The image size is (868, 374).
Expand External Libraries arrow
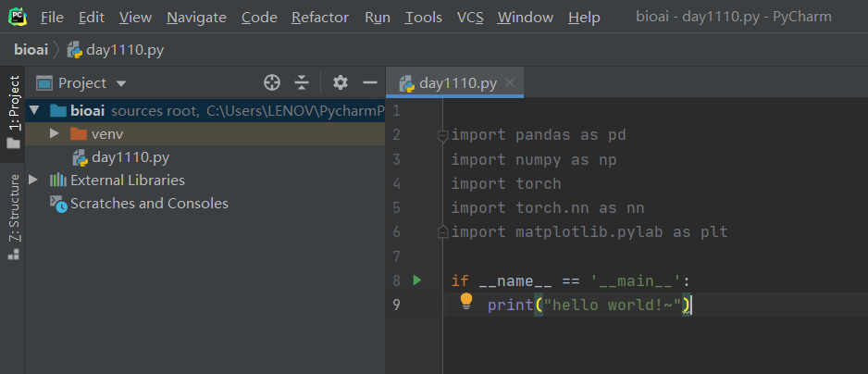pos(33,180)
